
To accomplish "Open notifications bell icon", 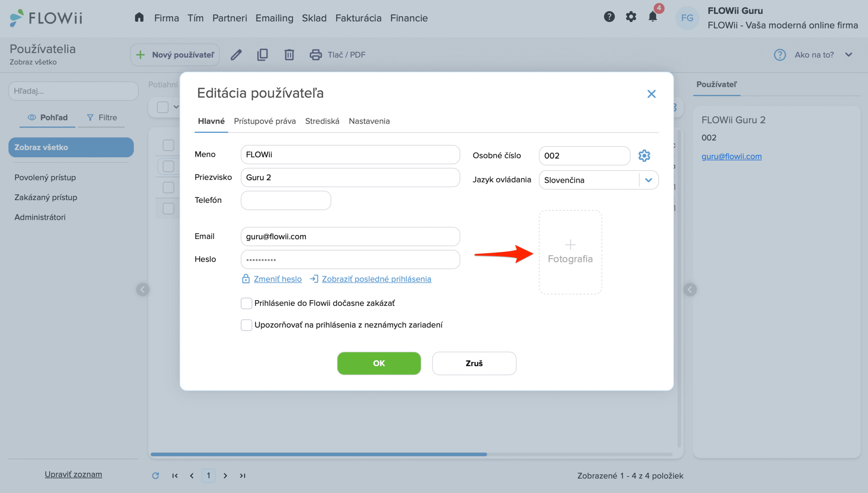I will click(652, 17).
